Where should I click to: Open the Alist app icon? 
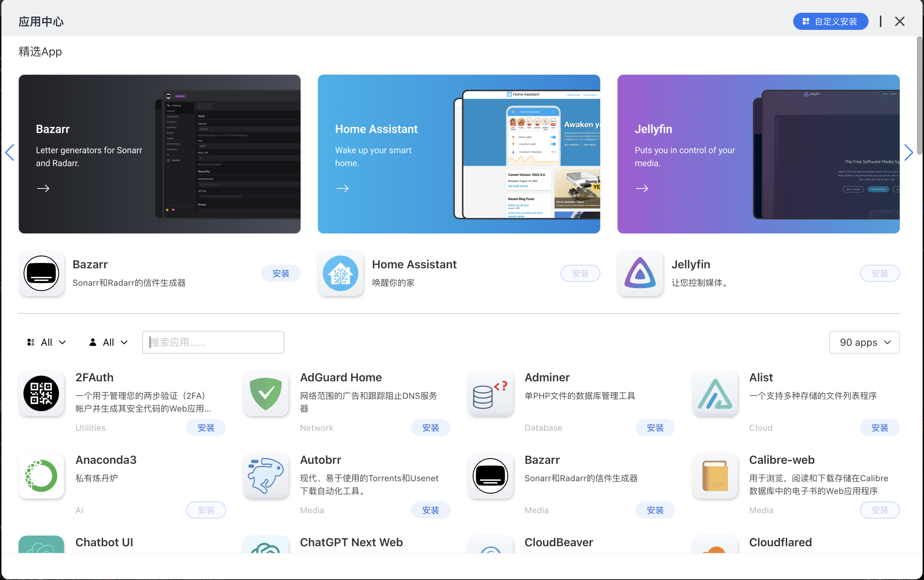point(715,393)
